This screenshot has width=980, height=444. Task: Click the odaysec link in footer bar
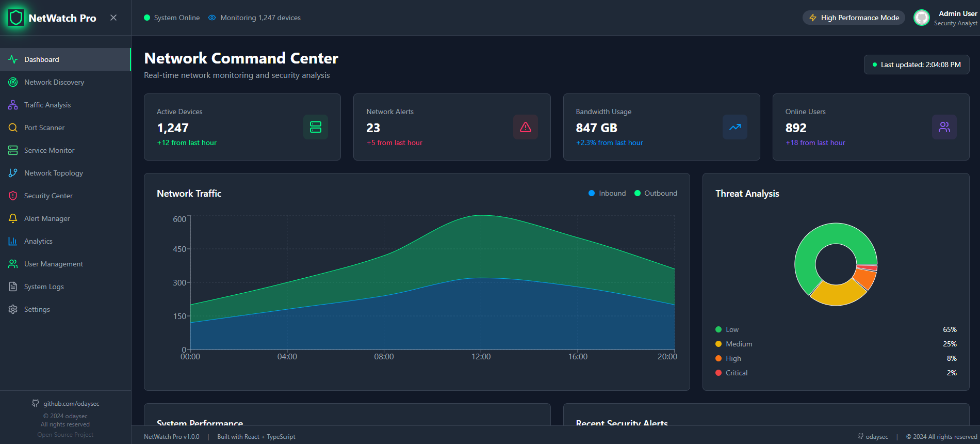pos(873,437)
